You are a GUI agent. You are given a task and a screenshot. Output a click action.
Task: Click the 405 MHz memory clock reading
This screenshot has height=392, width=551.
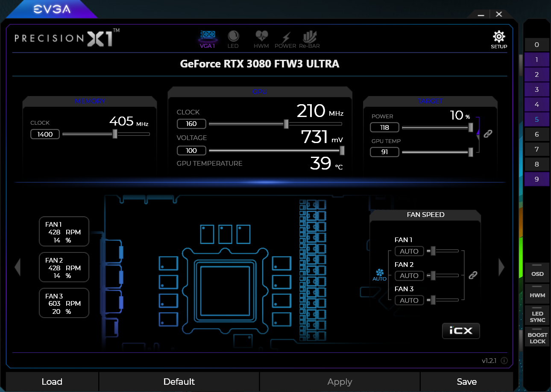click(129, 122)
